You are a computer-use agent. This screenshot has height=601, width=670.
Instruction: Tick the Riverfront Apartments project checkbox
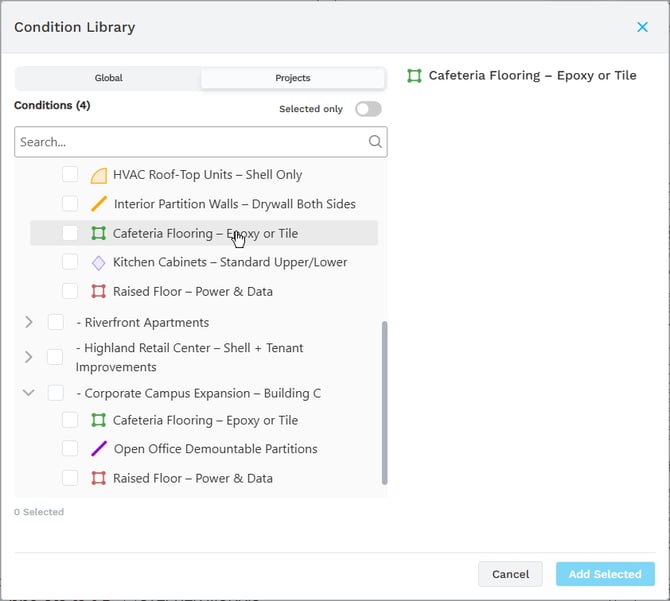coord(56,322)
